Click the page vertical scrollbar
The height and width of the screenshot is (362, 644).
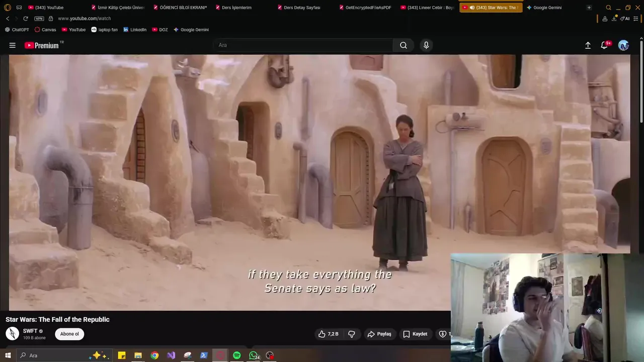click(641, 80)
